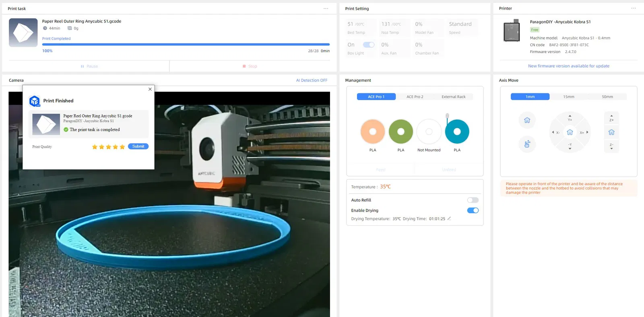Rate print quality with the fourth star
The width and height of the screenshot is (644, 317).
pyautogui.click(x=115, y=147)
